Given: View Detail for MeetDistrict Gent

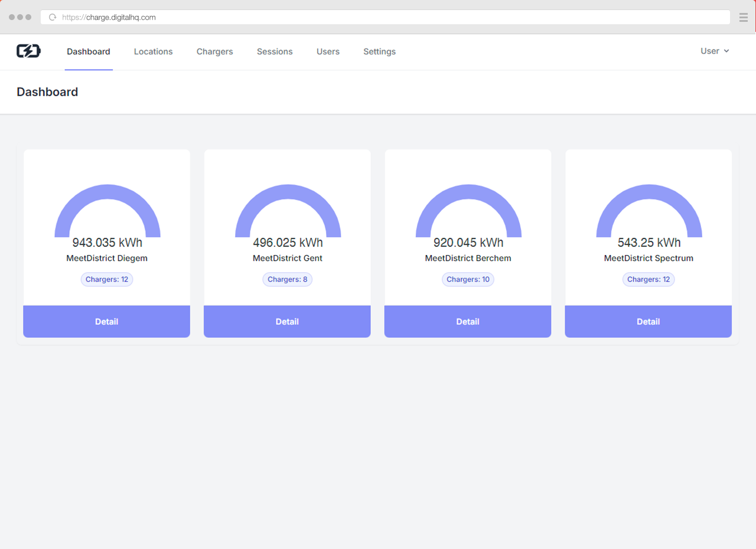Looking at the screenshot, I should coord(287,322).
